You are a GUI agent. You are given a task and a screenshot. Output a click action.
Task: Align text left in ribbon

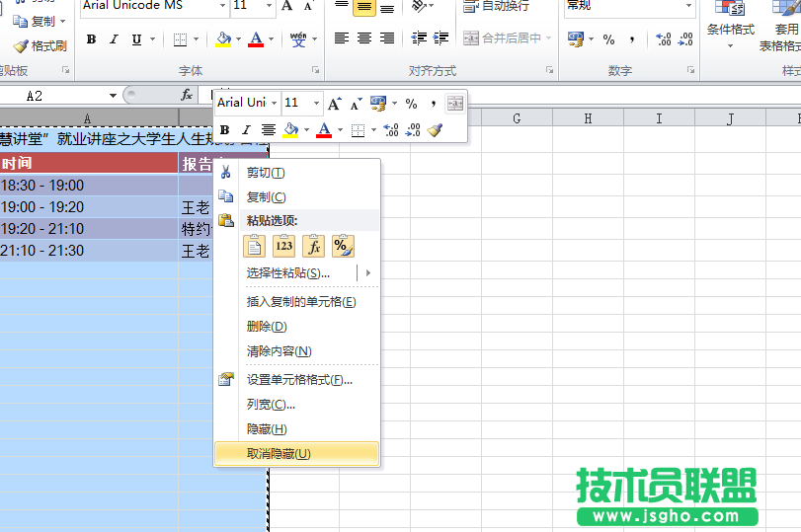pos(342,38)
